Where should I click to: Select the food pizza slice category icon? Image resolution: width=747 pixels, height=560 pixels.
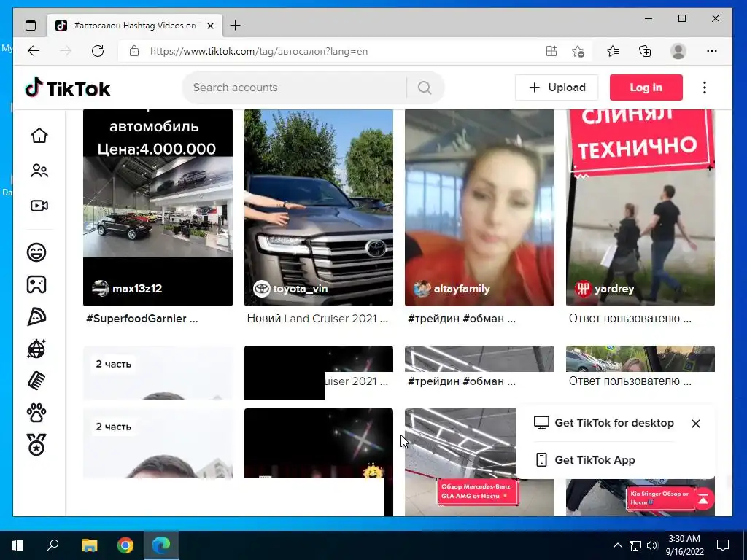point(36,316)
